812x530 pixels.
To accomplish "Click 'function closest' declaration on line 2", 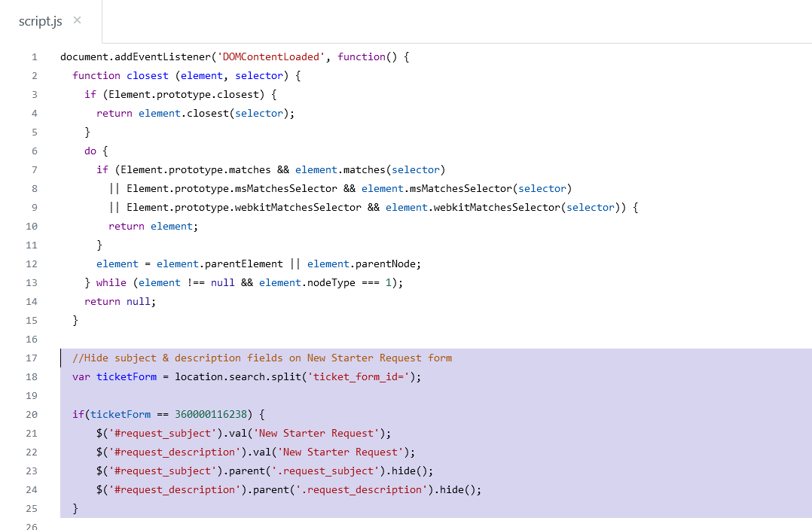I will click(x=121, y=76).
